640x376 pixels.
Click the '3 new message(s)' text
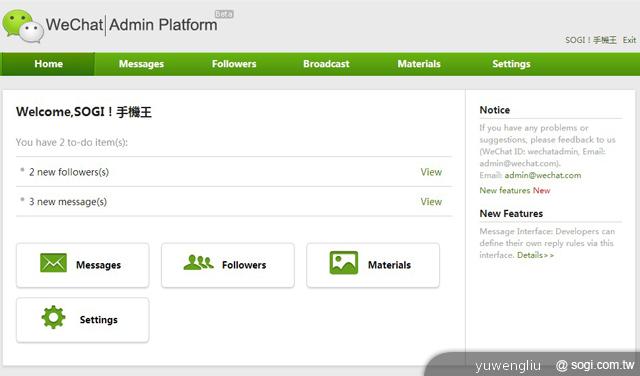click(x=68, y=202)
